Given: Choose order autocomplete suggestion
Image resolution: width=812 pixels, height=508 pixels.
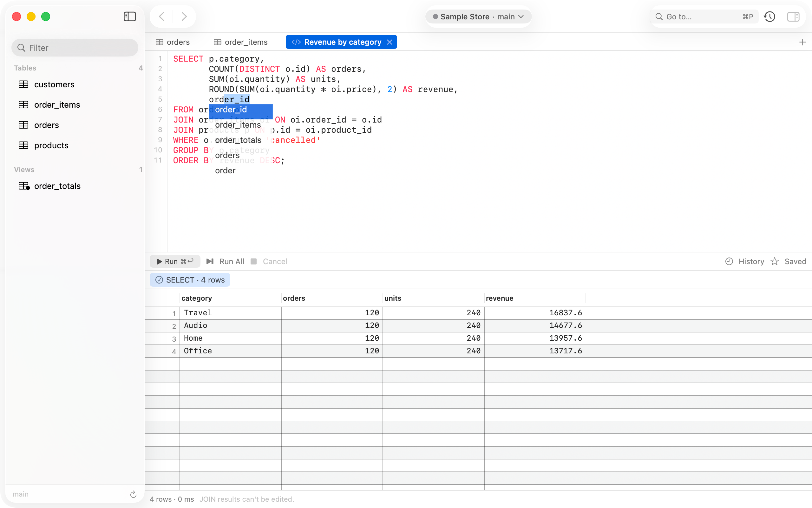Looking at the screenshot, I should point(240,171).
